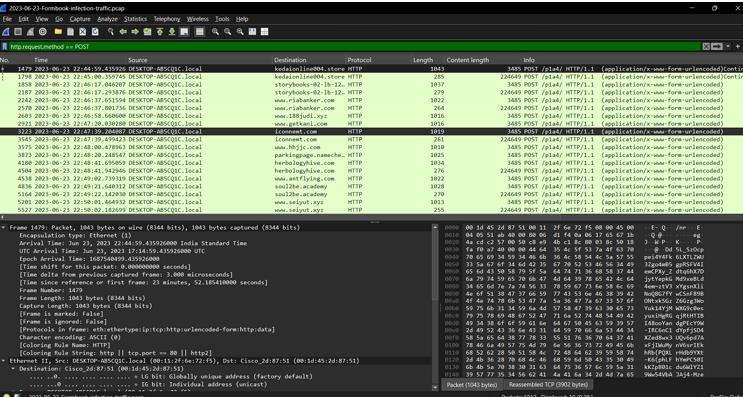Select packet 2242 to www.riabanker.com
Screen dimensions: 743x397
click(372, 100)
